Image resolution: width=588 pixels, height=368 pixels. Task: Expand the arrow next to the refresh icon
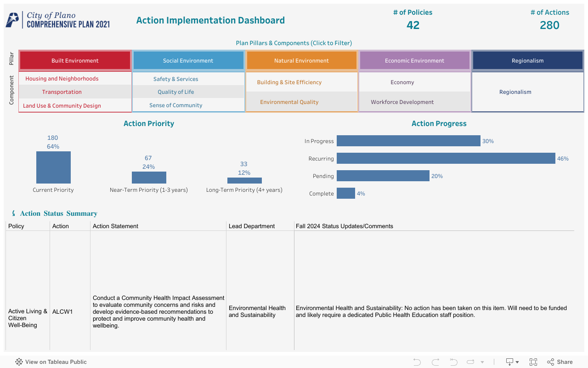click(481, 362)
